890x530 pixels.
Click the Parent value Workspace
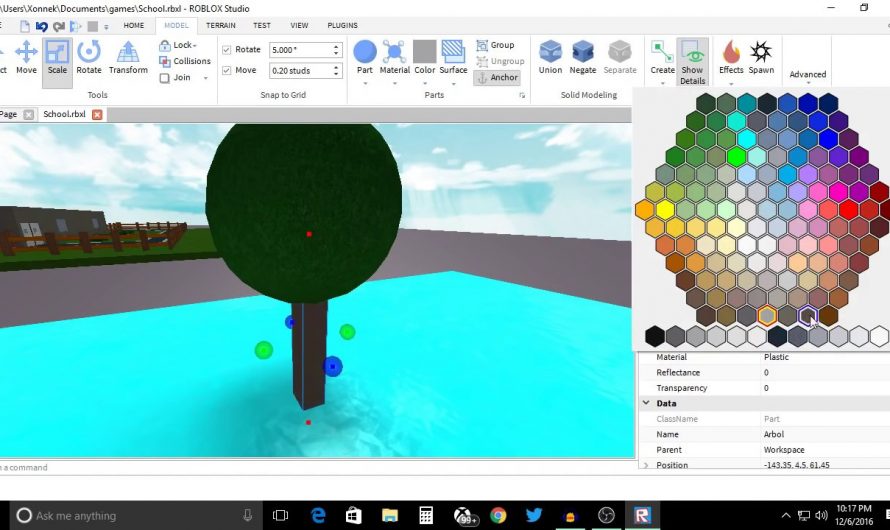coord(784,449)
